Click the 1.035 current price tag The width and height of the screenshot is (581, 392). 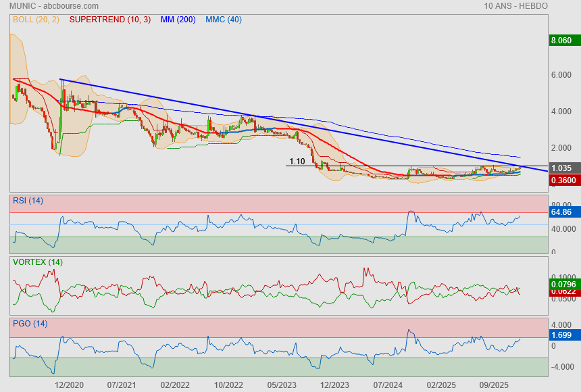pos(563,168)
